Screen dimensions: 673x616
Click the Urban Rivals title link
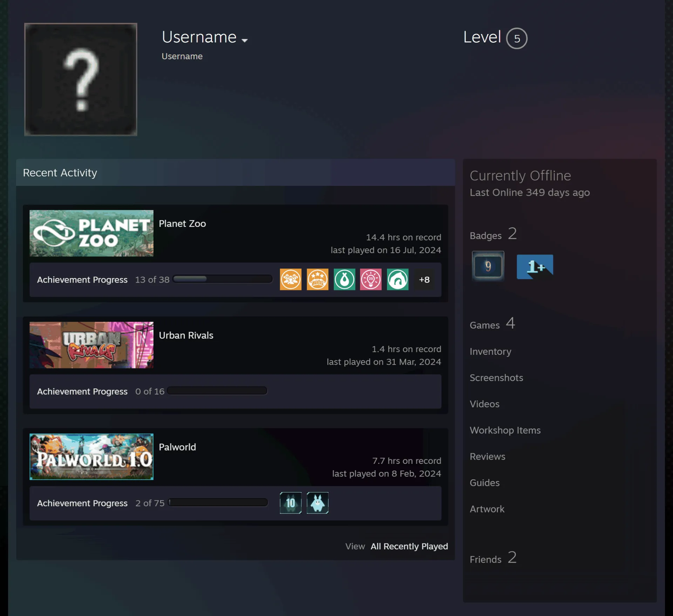pyautogui.click(x=186, y=335)
